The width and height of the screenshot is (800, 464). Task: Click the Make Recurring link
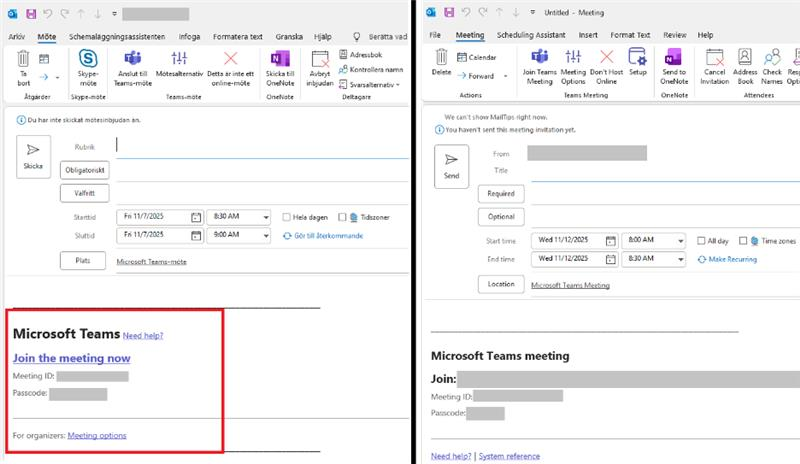(x=728, y=259)
